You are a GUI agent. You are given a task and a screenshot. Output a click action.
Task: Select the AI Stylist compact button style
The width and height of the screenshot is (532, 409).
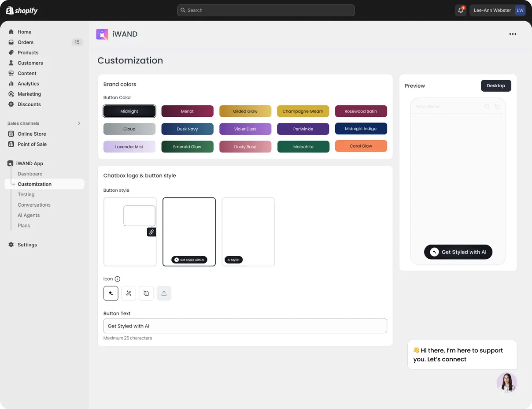248,232
